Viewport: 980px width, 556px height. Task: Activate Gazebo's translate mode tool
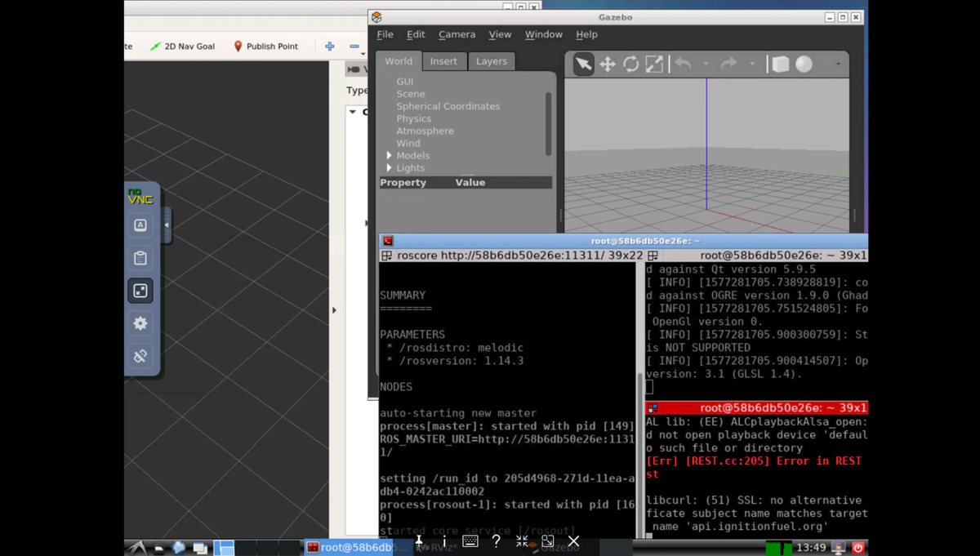point(608,64)
